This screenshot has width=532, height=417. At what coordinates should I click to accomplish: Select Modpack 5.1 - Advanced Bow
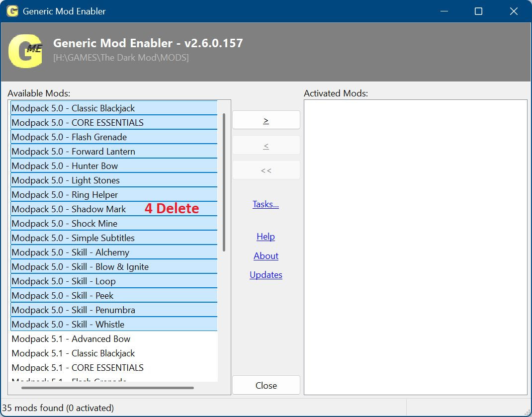[x=114, y=338]
